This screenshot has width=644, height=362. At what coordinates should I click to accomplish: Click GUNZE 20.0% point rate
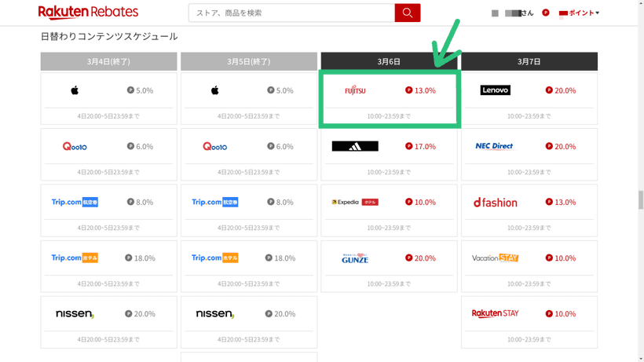point(421,258)
